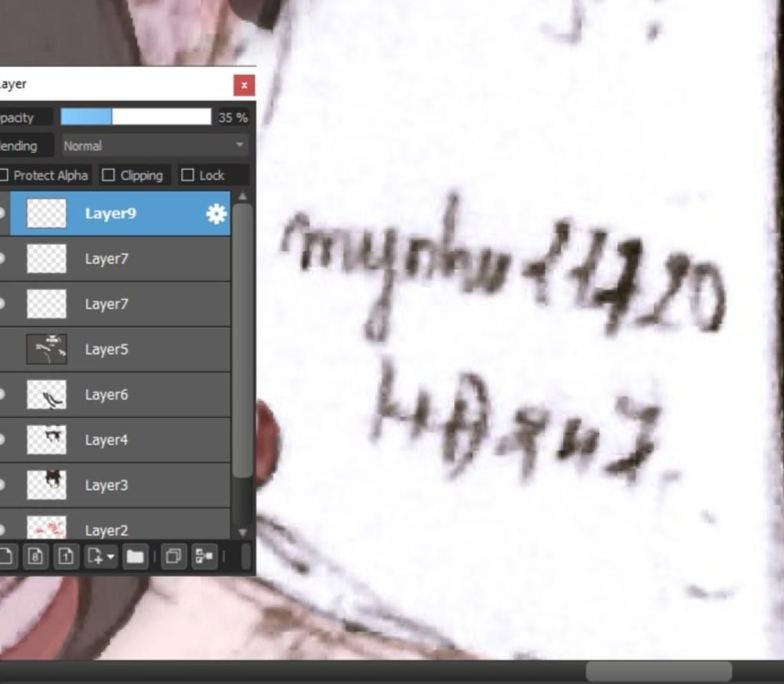
Task: Click the Layer9 thumbnail
Action: pos(47,213)
